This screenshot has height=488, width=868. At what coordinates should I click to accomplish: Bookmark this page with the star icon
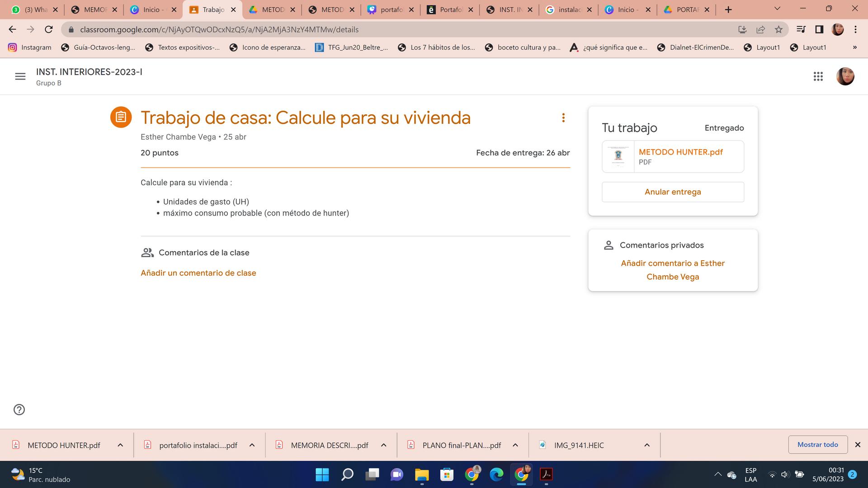778,29
